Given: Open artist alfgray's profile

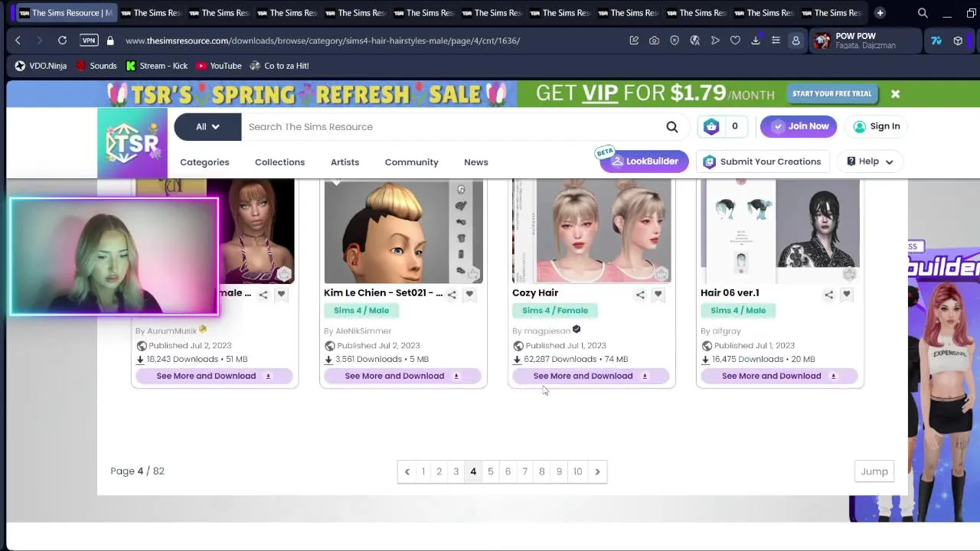Looking at the screenshot, I should click(727, 331).
